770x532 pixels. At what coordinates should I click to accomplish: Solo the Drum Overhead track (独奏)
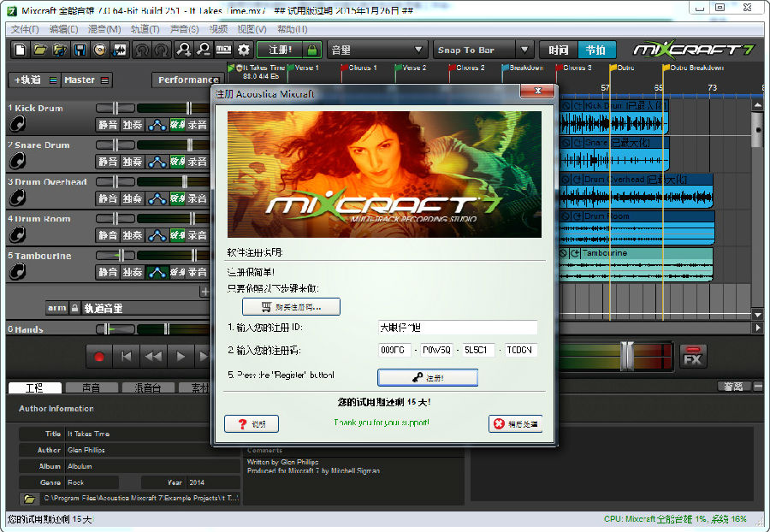click(132, 198)
